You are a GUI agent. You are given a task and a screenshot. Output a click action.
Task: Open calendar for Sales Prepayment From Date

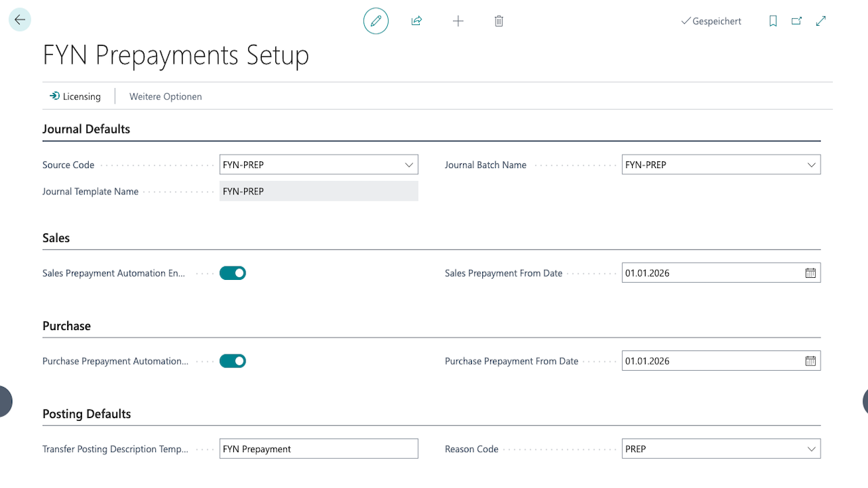810,273
